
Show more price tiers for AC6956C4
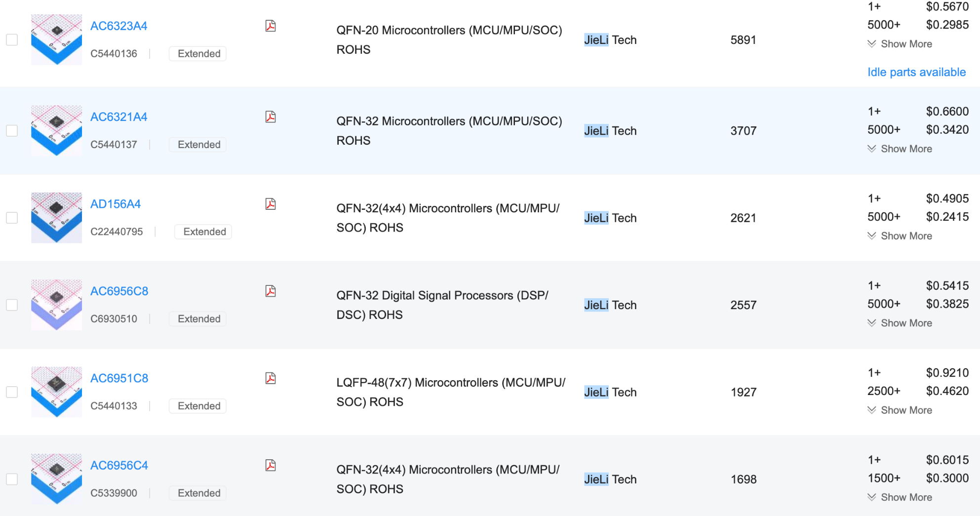pos(900,497)
